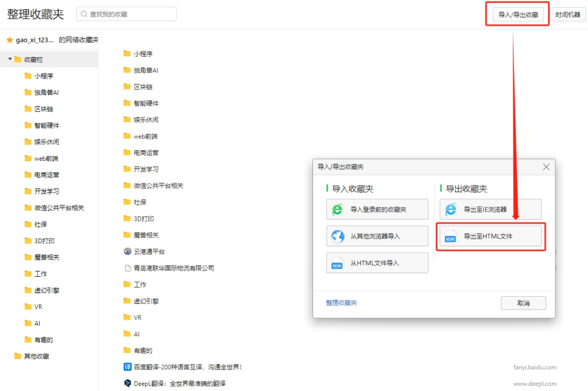Open 百度翻译-200种语言互译 bookmark title

[x=188, y=368]
